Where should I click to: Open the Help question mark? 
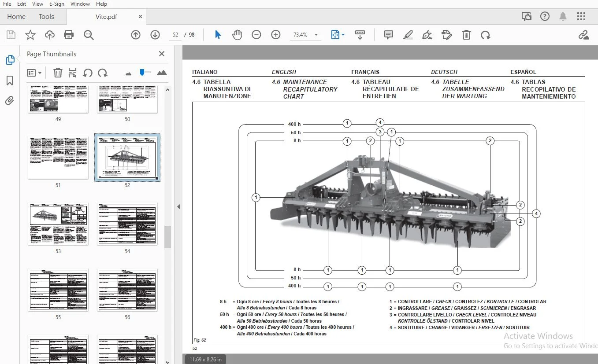pos(545,17)
